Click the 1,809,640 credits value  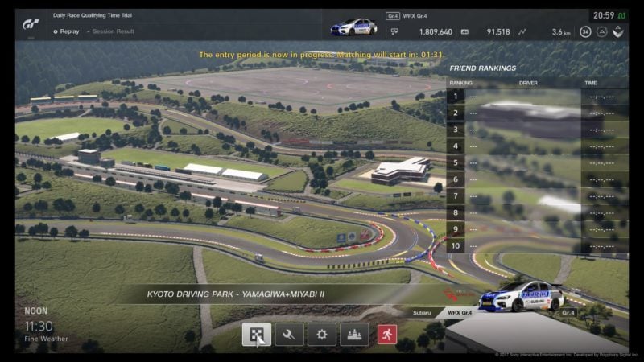[436, 31]
